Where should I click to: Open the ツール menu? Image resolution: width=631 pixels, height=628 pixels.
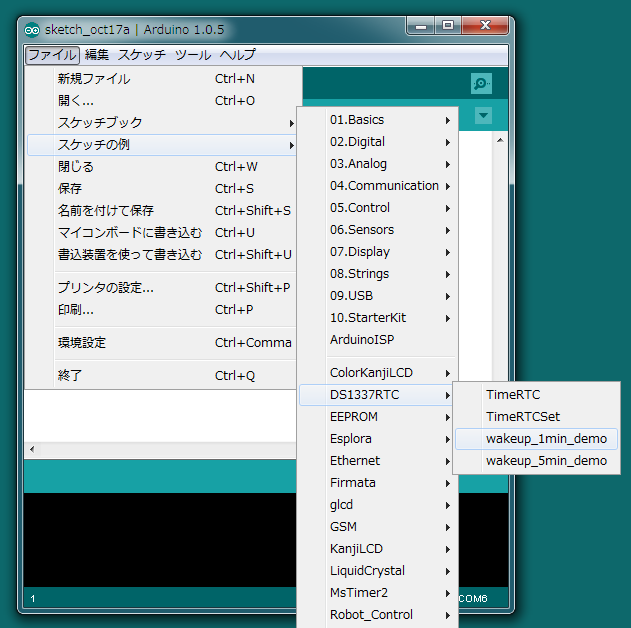coord(193,55)
